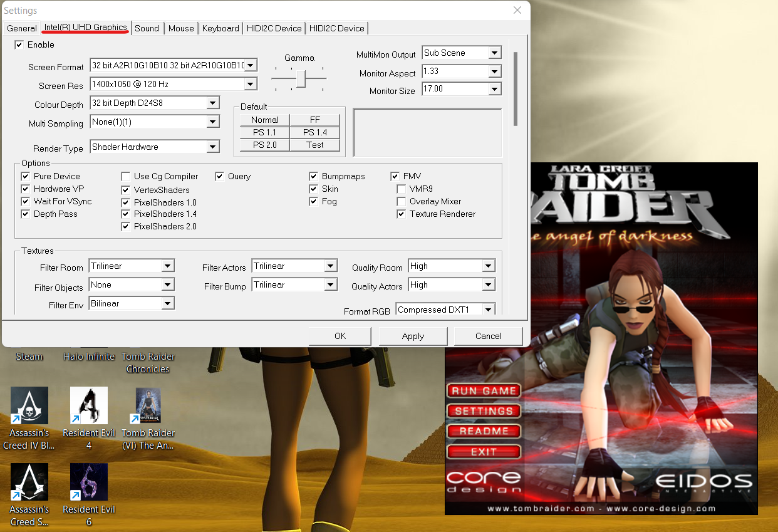The image size is (778, 532).
Task: Toggle the Enable checkbox
Action: (19, 45)
